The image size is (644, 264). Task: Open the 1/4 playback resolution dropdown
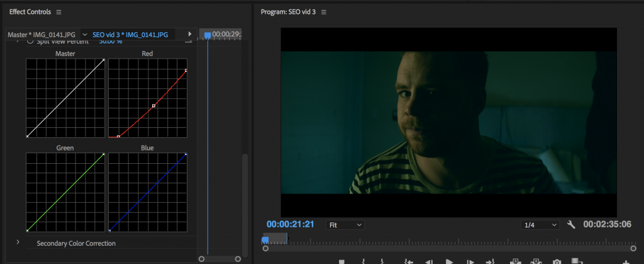[540, 225]
